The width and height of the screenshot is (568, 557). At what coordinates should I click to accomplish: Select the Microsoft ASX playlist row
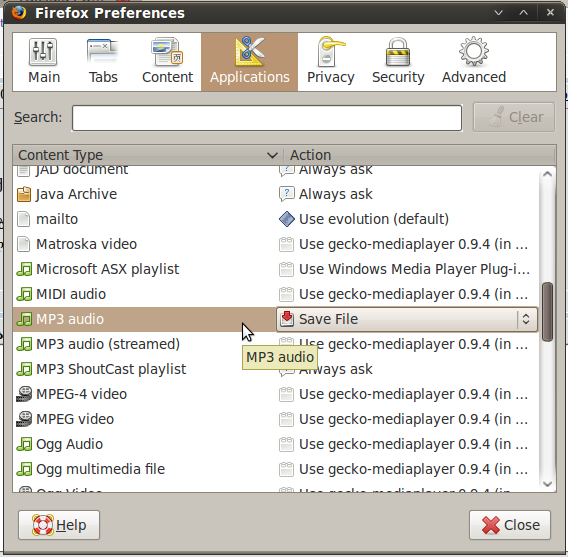click(x=276, y=269)
